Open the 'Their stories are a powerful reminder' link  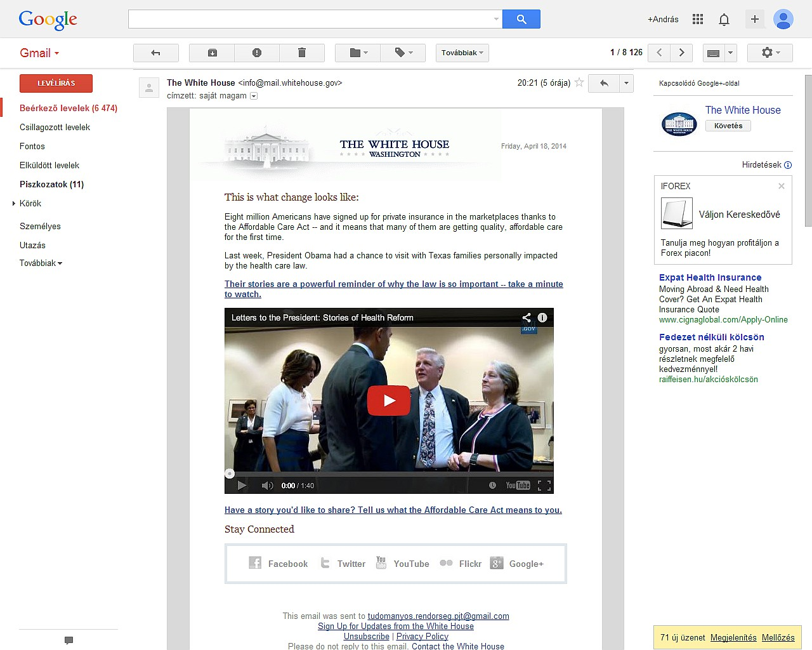[x=394, y=289]
